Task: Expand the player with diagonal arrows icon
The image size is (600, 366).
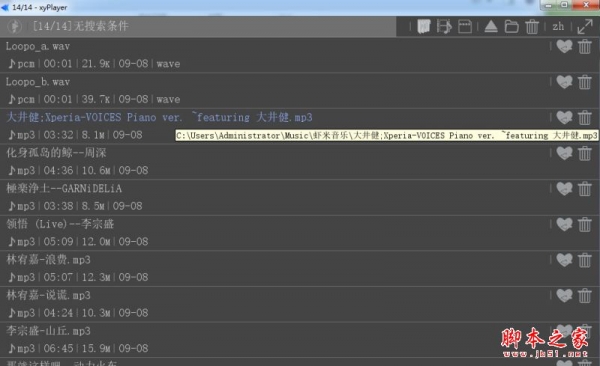Action: 585,27
